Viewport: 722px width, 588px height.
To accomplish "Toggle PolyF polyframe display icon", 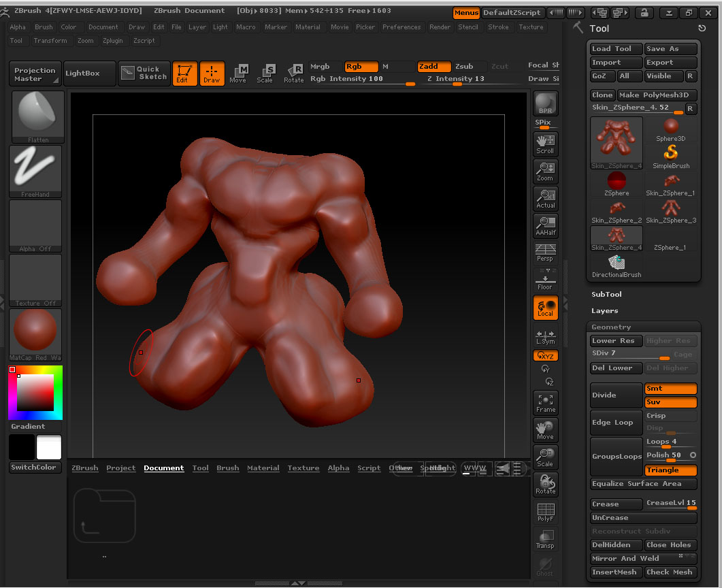I will pyautogui.click(x=545, y=512).
